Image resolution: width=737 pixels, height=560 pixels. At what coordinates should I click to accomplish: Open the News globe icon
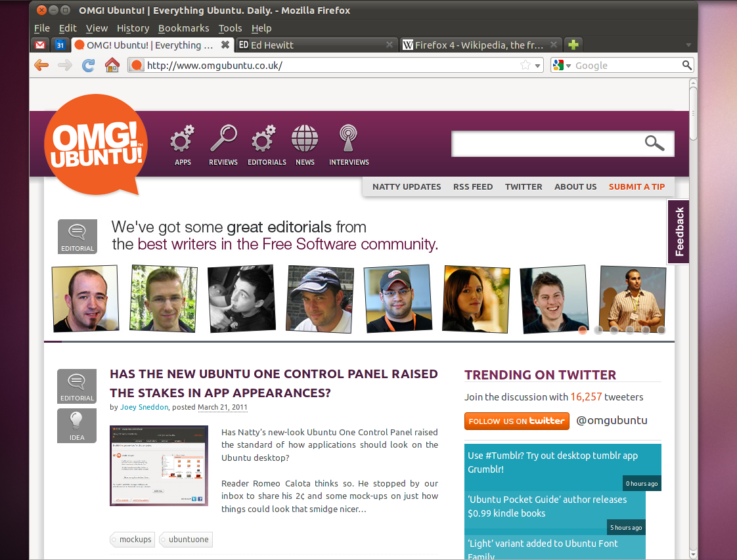[x=305, y=139]
